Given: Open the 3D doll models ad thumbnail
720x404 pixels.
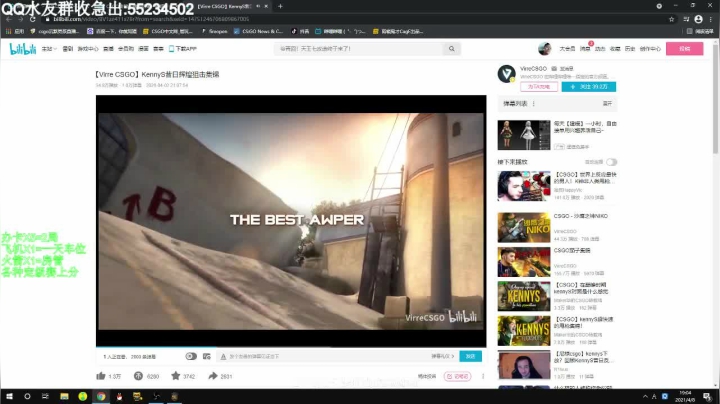Looking at the screenshot, I should pos(524,135).
